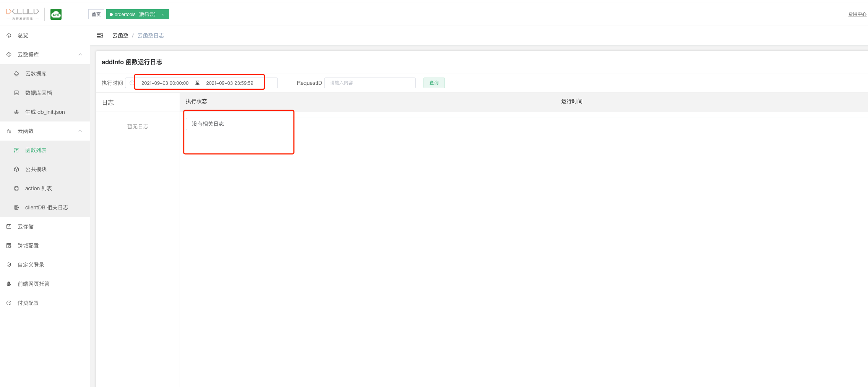Image resolution: width=868 pixels, height=387 pixels.
Task: Click the 总览 overview icon in sidebar
Action: [x=9, y=36]
